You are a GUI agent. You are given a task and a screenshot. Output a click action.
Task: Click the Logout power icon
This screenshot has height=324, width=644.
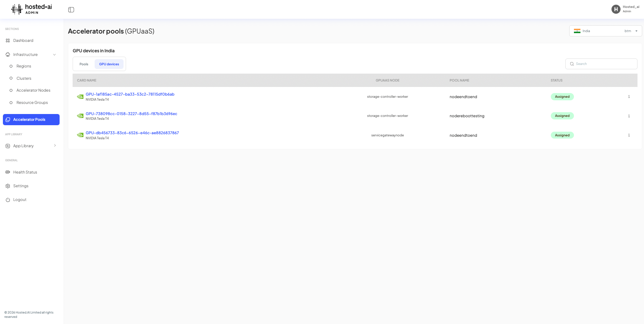coord(8,200)
